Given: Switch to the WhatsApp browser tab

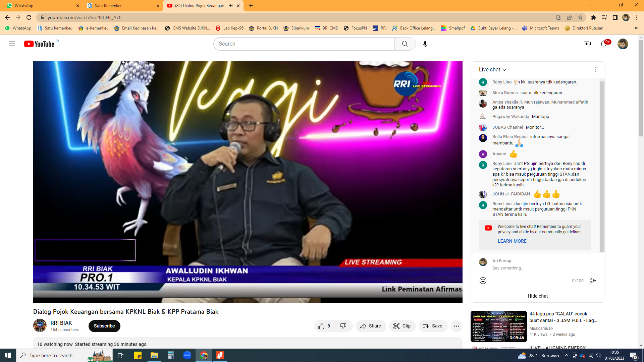Looking at the screenshot, I should point(40,6).
